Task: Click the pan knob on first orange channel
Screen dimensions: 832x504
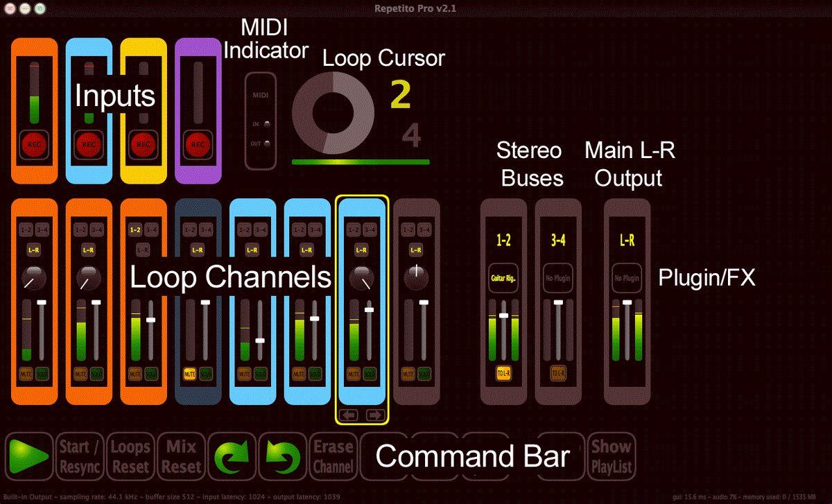Action: click(x=34, y=278)
